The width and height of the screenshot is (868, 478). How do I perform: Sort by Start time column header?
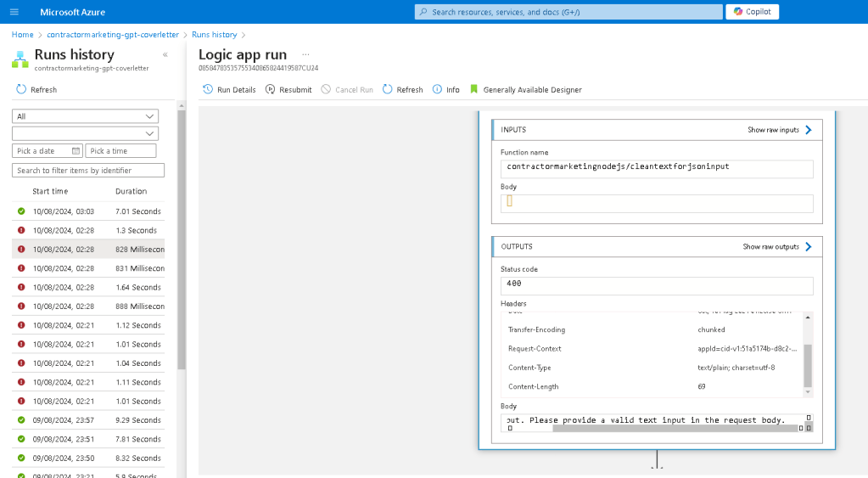point(50,191)
